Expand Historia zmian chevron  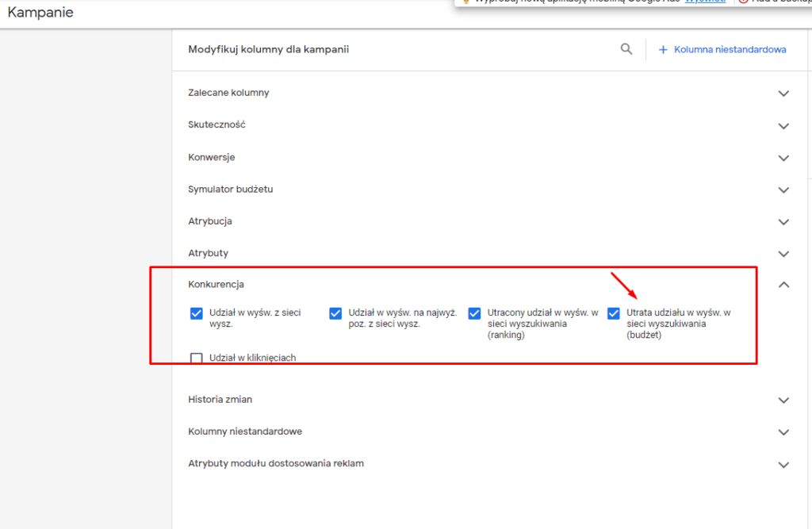tap(783, 401)
